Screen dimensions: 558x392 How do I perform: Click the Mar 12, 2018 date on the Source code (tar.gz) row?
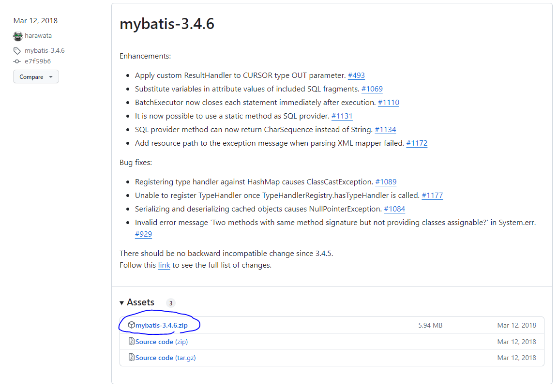517,358
